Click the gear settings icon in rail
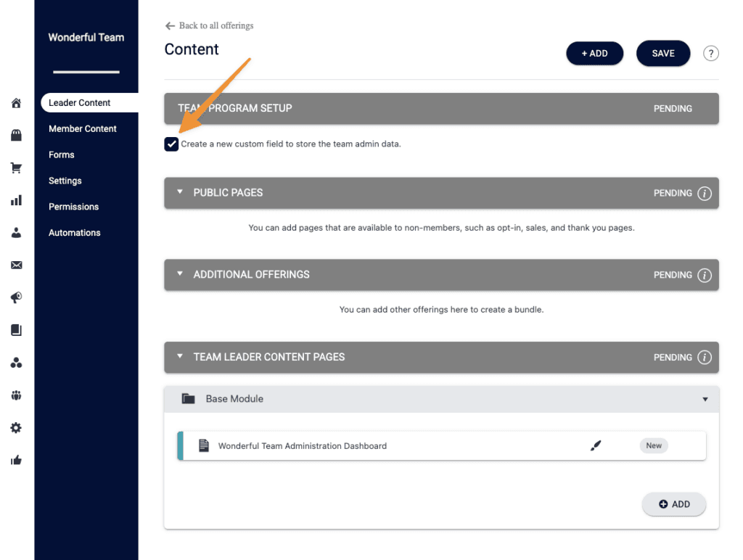 pyautogui.click(x=16, y=428)
